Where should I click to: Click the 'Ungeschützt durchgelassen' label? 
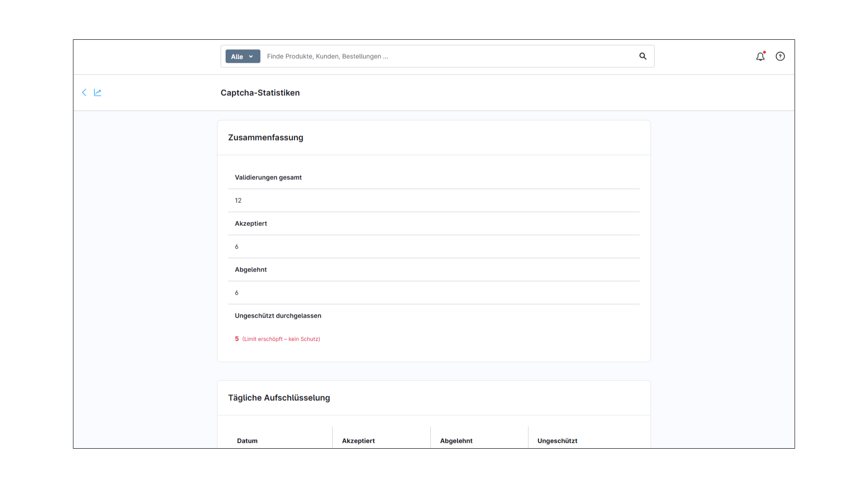(x=278, y=316)
